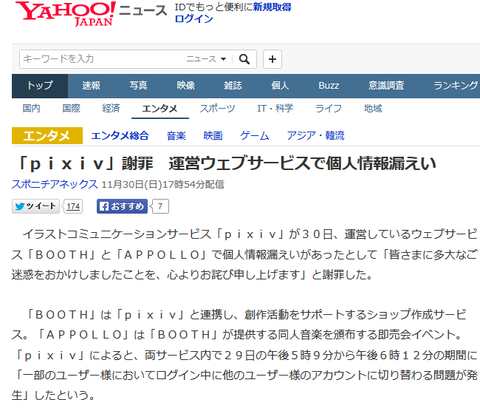The width and height of the screenshot is (480, 411).
Task: Open the Buzz navigation tab
Action: point(329,86)
